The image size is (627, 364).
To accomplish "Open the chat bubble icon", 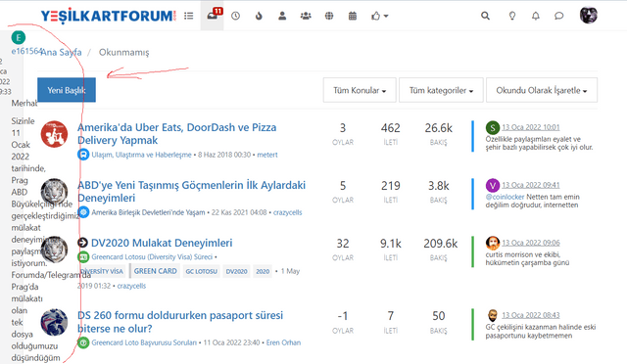I will [559, 16].
